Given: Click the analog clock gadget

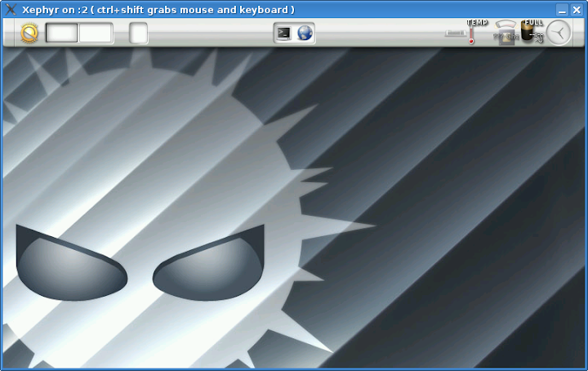Looking at the screenshot, I should [559, 33].
